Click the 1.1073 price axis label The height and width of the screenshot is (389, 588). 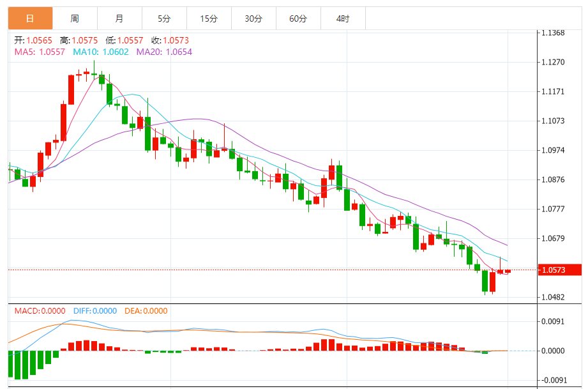click(x=553, y=121)
